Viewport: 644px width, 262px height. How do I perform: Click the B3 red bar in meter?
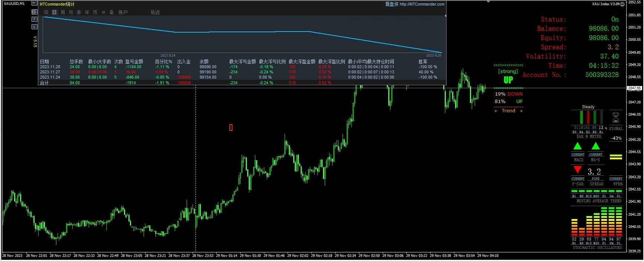pyautogui.click(x=588, y=117)
